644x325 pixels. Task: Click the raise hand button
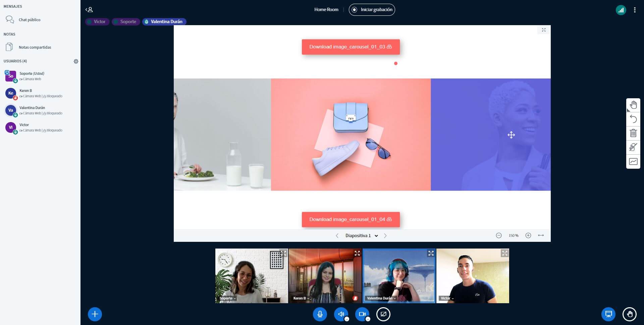coord(629,314)
